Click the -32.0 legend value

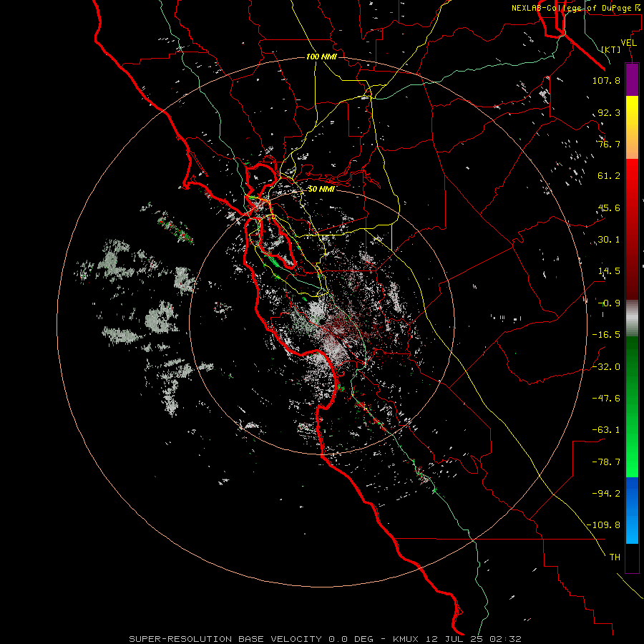click(x=606, y=367)
